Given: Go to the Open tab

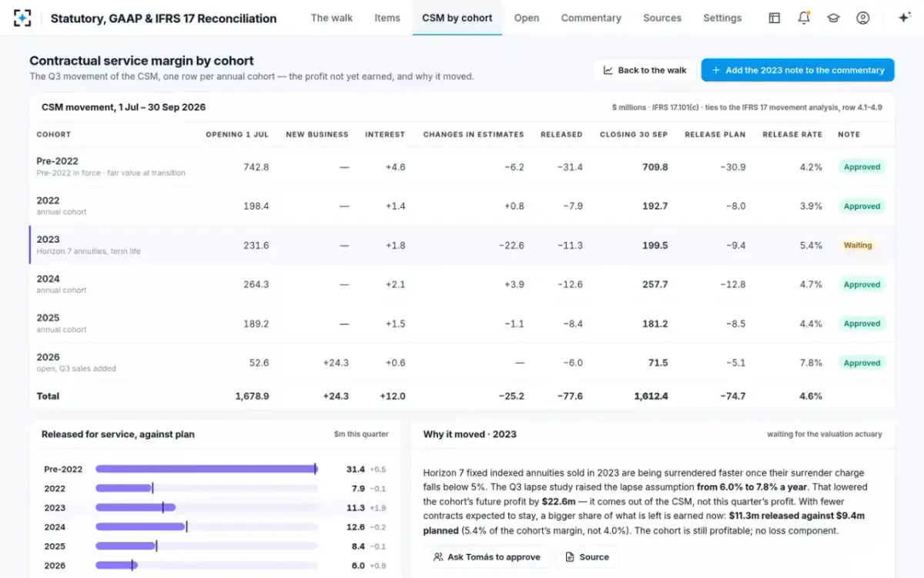Looking at the screenshot, I should (527, 18).
